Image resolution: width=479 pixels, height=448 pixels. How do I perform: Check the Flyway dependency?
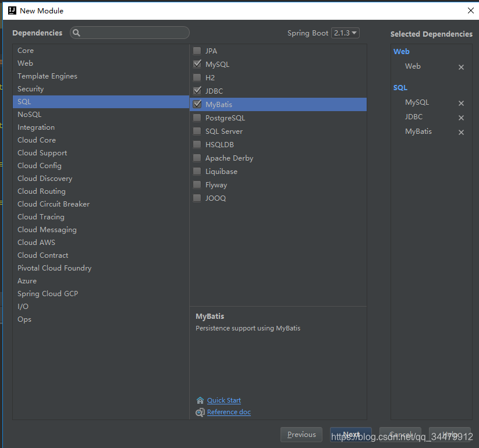click(x=197, y=185)
